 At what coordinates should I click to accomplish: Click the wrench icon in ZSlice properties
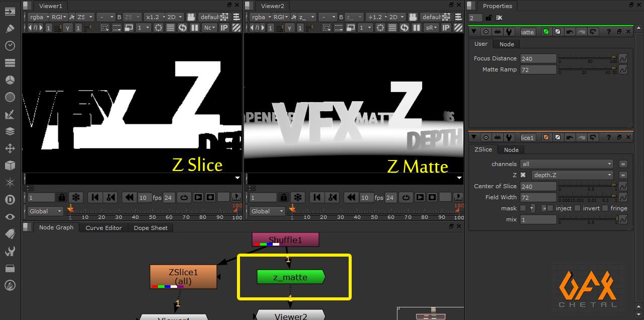coord(509,137)
